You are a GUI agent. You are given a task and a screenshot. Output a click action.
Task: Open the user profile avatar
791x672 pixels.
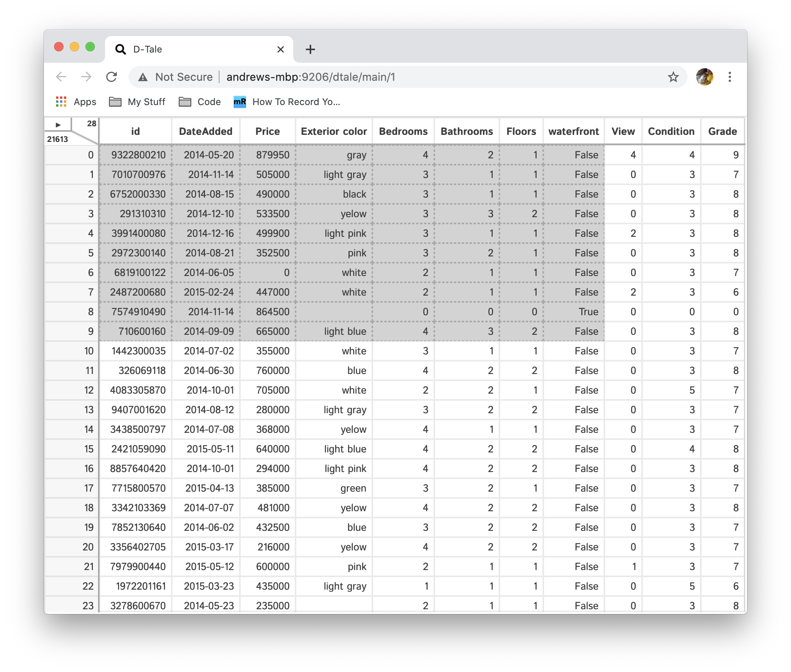click(x=704, y=77)
